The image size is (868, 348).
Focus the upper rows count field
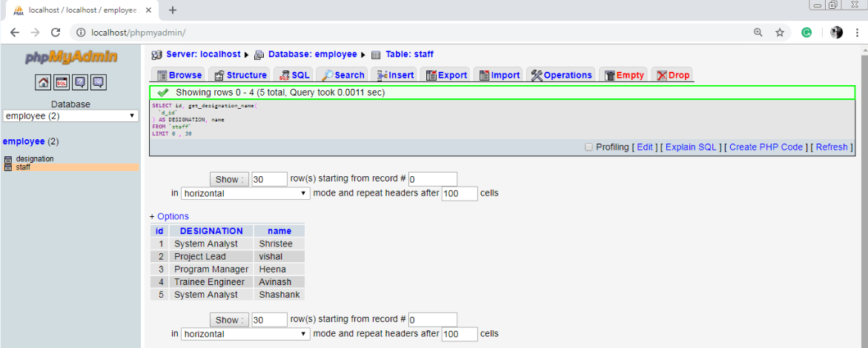(270, 179)
